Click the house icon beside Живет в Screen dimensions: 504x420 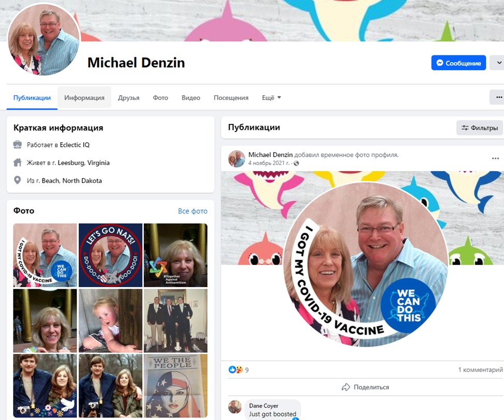(x=18, y=162)
